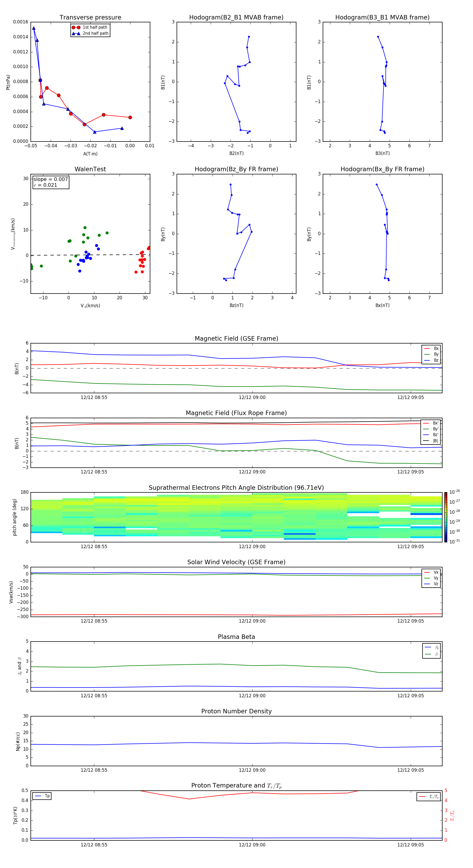473x868 pixels.
Task: Click the '2nd half path' legend entry
Action: [90, 33]
